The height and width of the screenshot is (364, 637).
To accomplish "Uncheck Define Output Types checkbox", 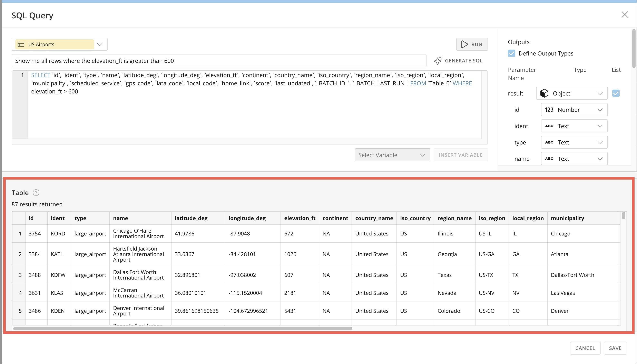I will 511,53.
